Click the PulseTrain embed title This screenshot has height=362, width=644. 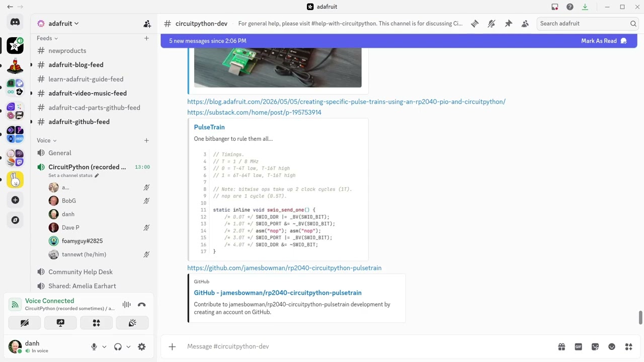[x=209, y=127]
